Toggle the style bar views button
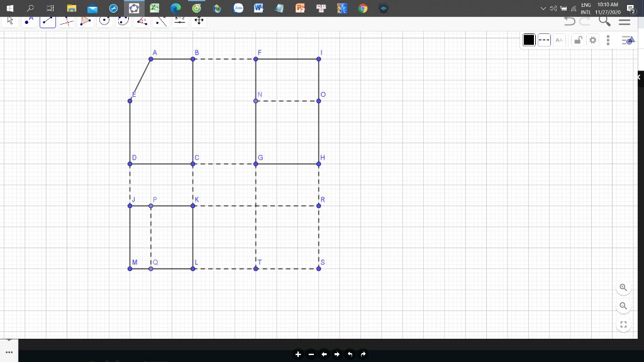644x362 pixels. (628, 40)
